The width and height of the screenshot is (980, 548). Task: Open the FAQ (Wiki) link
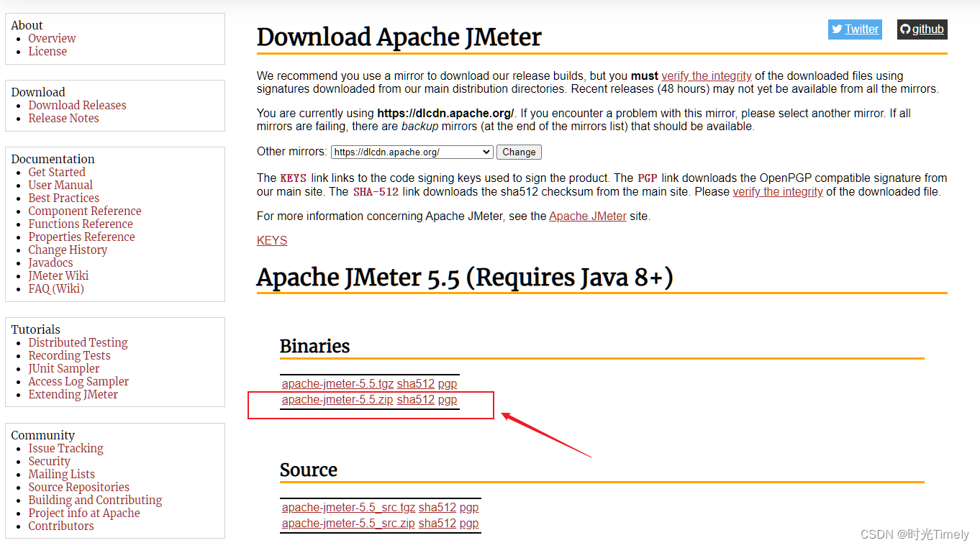click(56, 288)
